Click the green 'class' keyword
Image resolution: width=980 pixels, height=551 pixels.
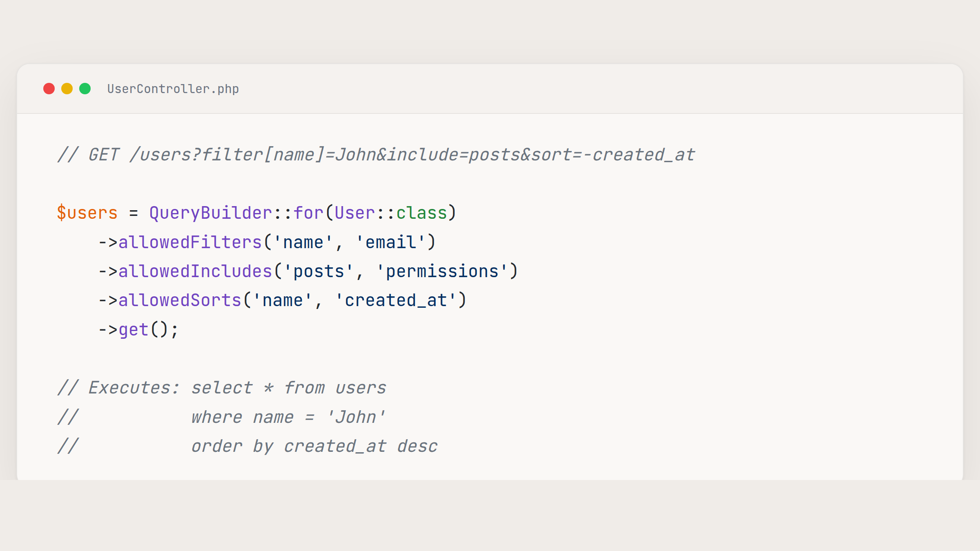[421, 213]
